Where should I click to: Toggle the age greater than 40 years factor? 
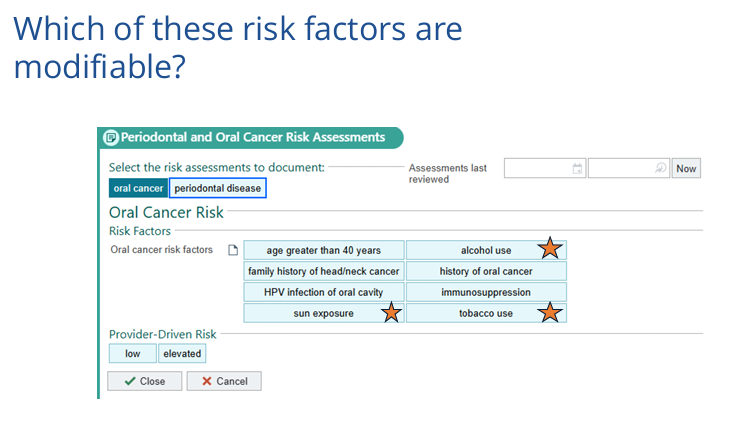point(324,250)
